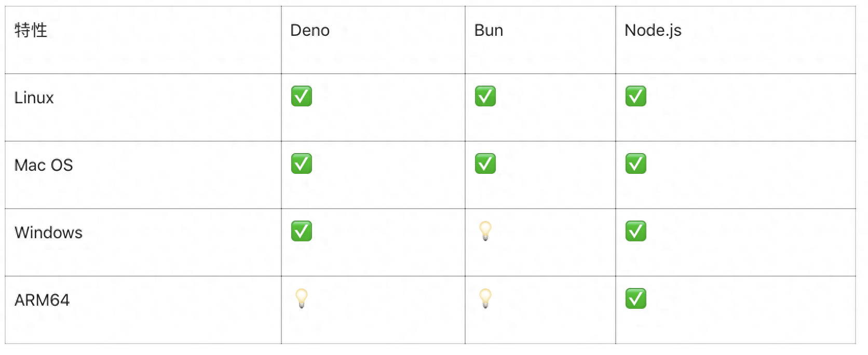This screenshot has width=868, height=355.
Task: Click the Bun Linux green checkmark
Action: pos(485,96)
